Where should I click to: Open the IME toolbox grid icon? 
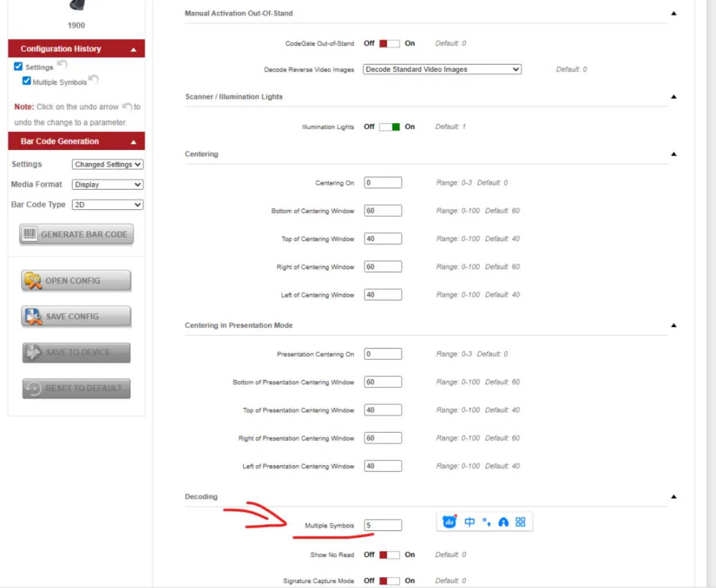[521, 522]
